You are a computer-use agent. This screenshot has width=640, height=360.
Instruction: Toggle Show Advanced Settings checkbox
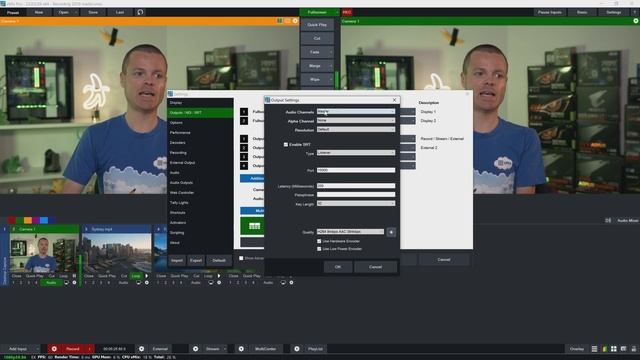(x=241, y=258)
